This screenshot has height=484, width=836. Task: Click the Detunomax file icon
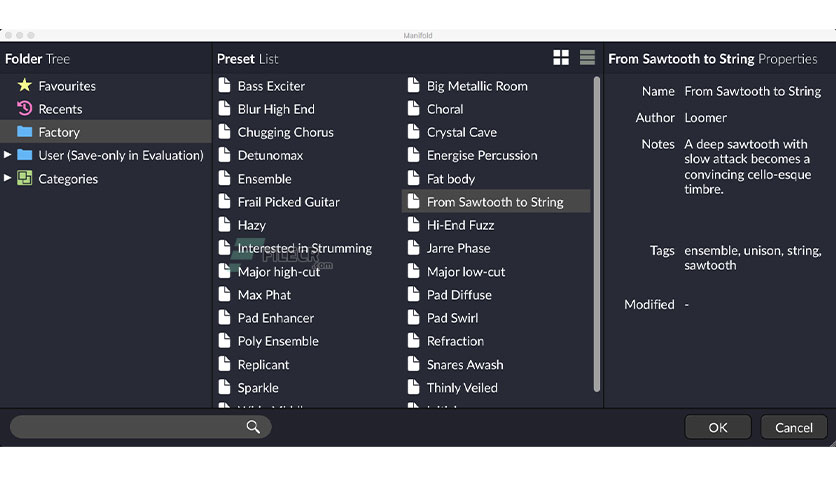point(224,155)
